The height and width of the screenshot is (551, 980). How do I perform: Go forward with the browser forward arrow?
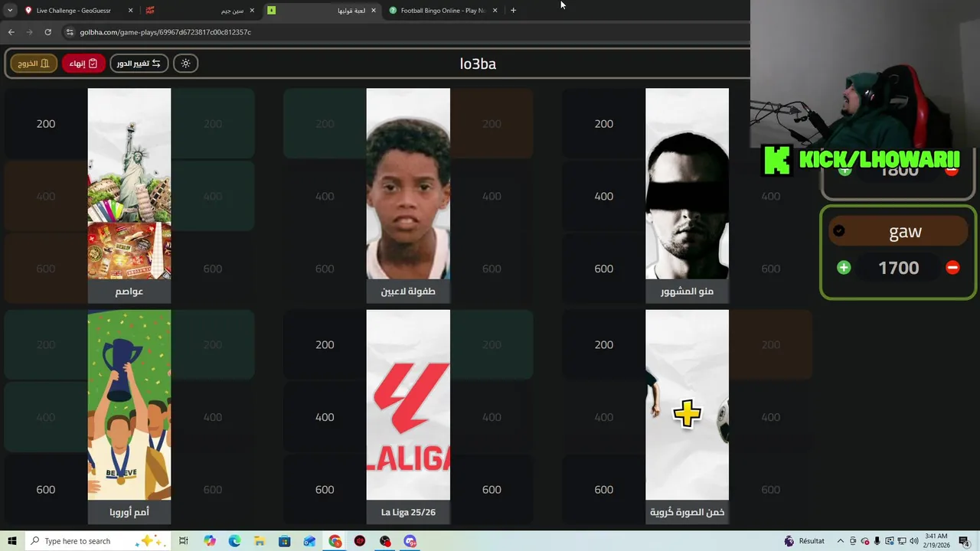[x=29, y=32]
